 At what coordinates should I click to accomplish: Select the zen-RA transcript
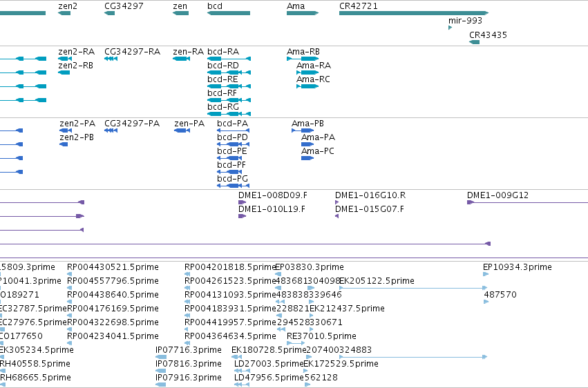click(181, 59)
